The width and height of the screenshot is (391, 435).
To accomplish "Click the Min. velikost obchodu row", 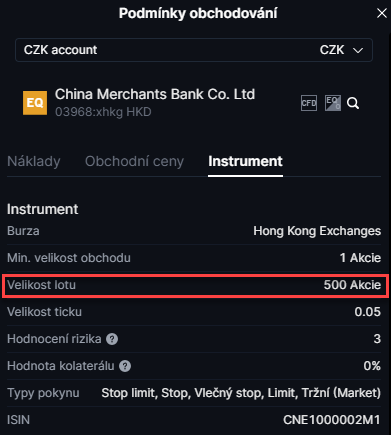I will click(194, 258).
